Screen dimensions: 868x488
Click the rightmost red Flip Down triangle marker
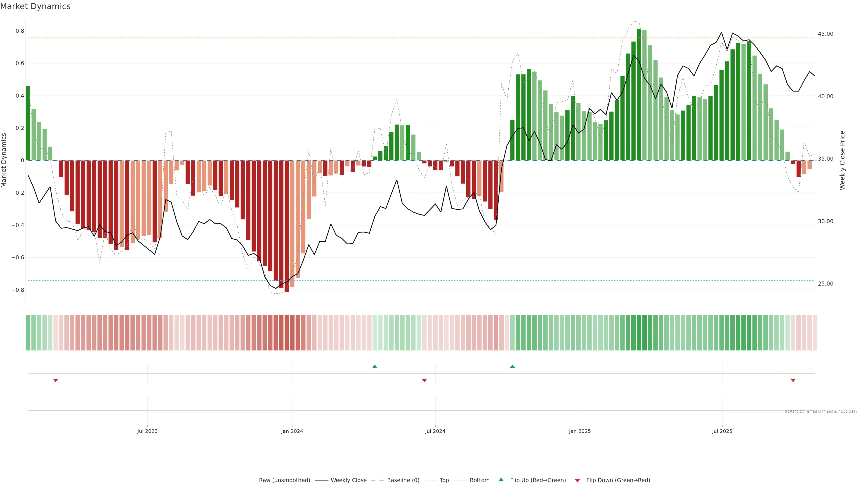[x=793, y=380]
